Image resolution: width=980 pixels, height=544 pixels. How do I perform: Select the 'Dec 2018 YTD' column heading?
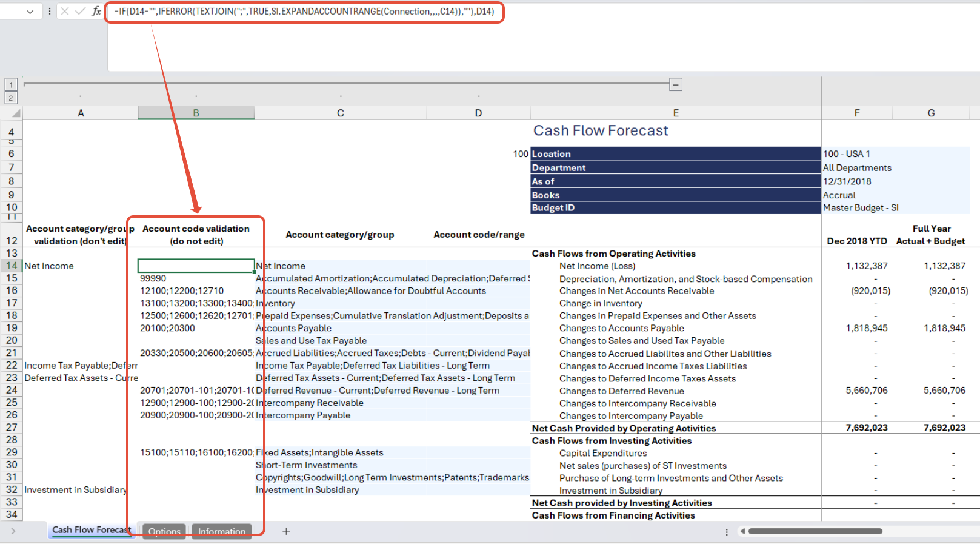tap(857, 241)
